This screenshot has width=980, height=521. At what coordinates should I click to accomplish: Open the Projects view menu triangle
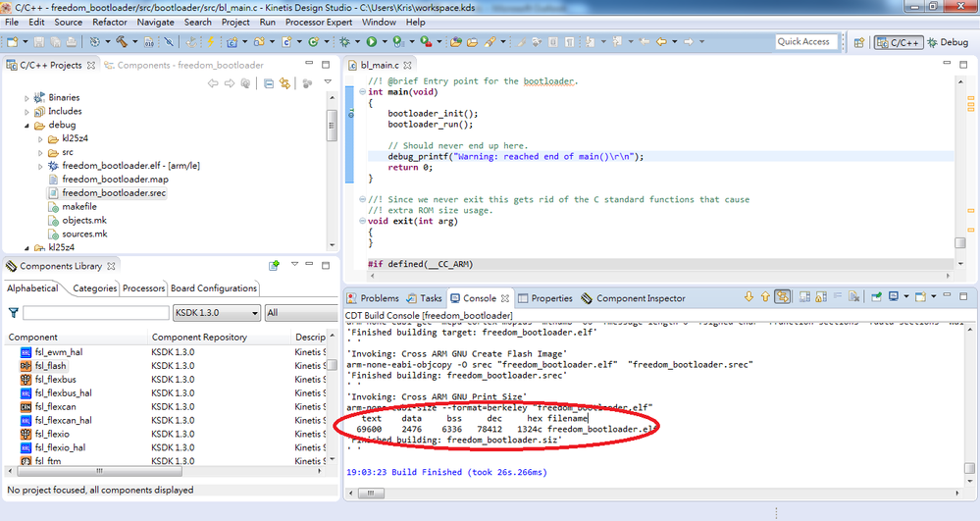(328, 82)
